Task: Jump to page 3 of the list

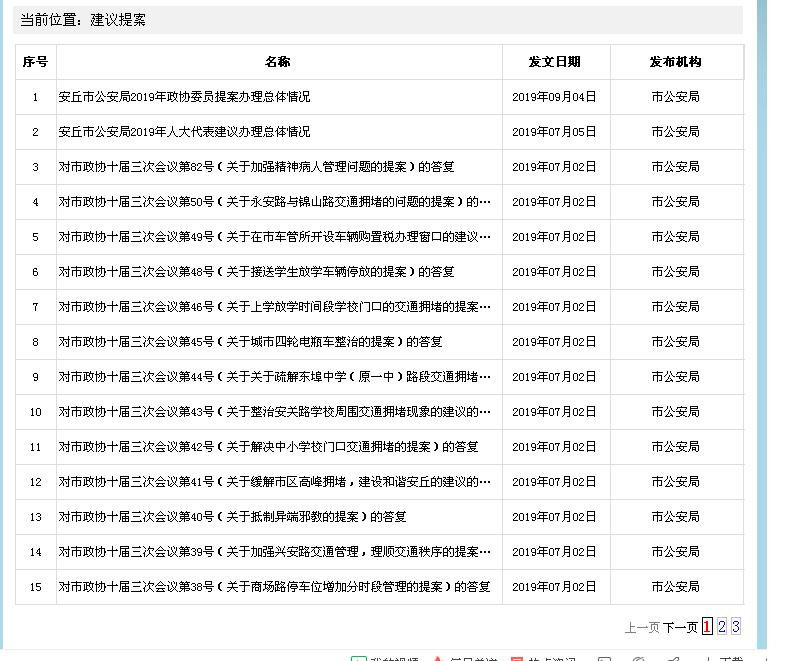Action: pyautogui.click(x=736, y=626)
